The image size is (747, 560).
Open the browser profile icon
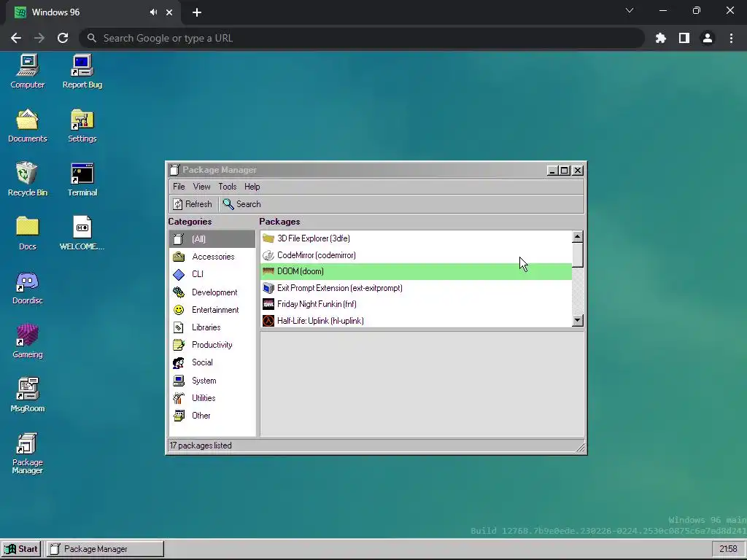(x=708, y=38)
